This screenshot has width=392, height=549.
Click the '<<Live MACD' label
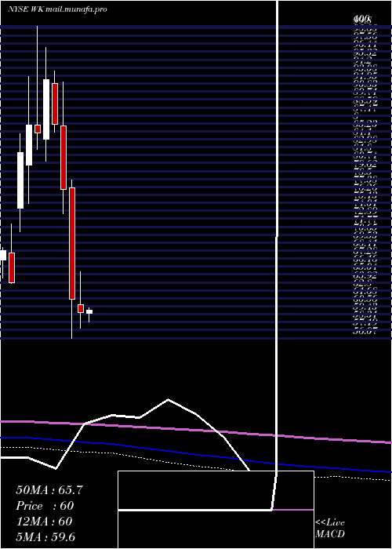click(330, 528)
